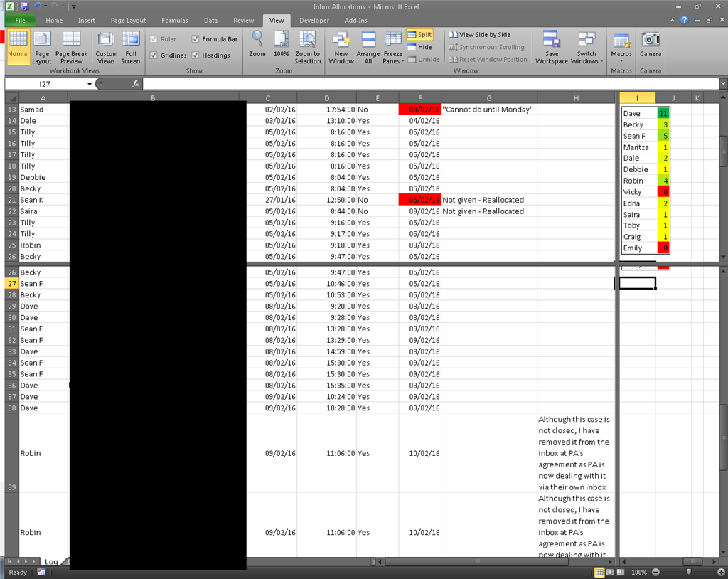This screenshot has width=728, height=579.
Task: Click the Name Box showing I27
Action: (45, 84)
